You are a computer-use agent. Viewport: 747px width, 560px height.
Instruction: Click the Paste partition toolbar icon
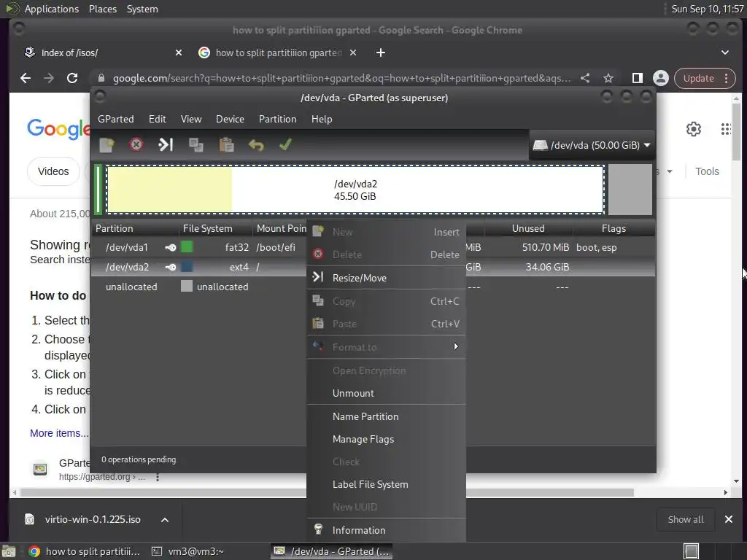[x=226, y=145]
